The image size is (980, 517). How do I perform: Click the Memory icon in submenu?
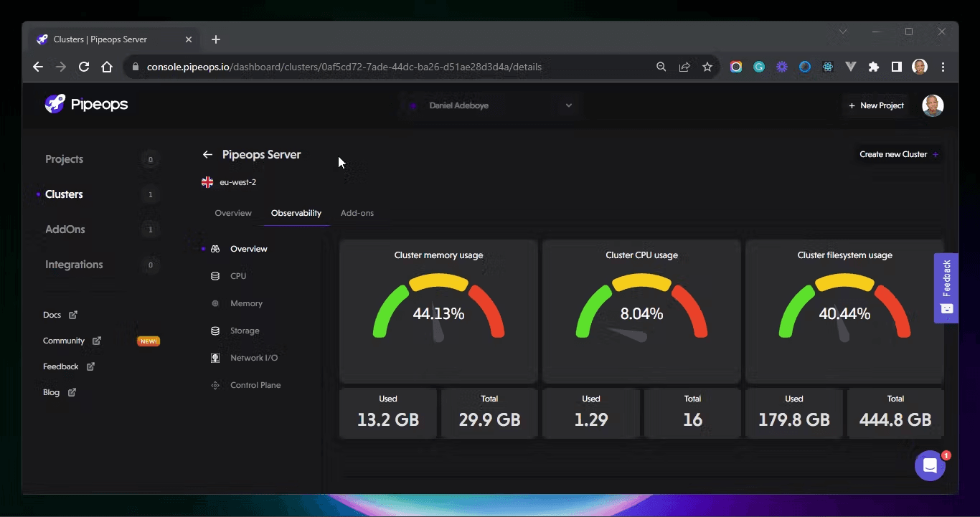(x=215, y=303)
